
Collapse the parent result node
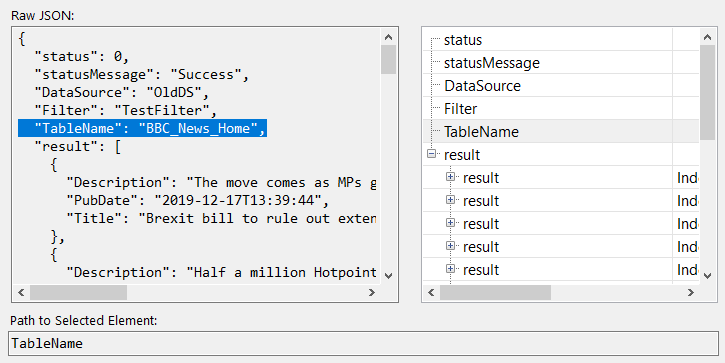431,154
